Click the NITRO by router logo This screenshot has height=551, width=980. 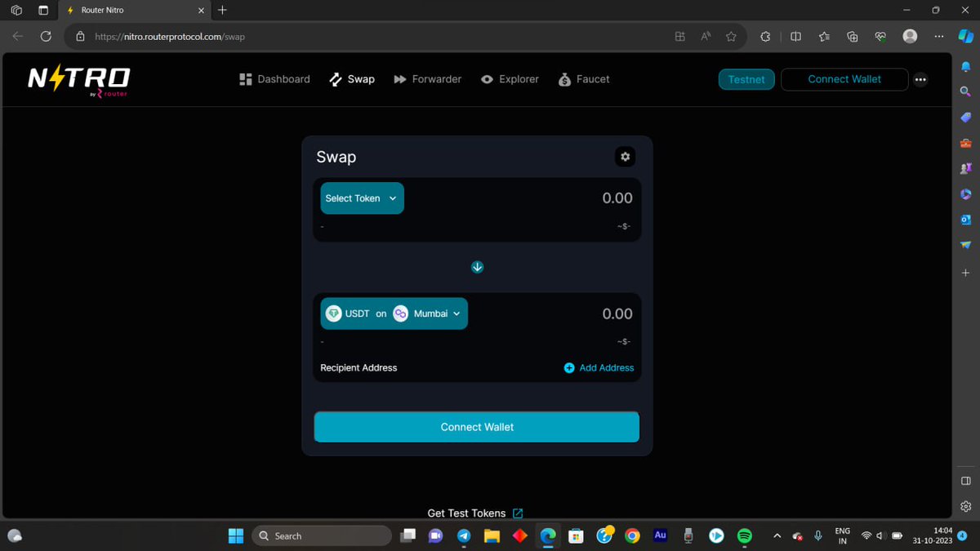tap(78, 81)
